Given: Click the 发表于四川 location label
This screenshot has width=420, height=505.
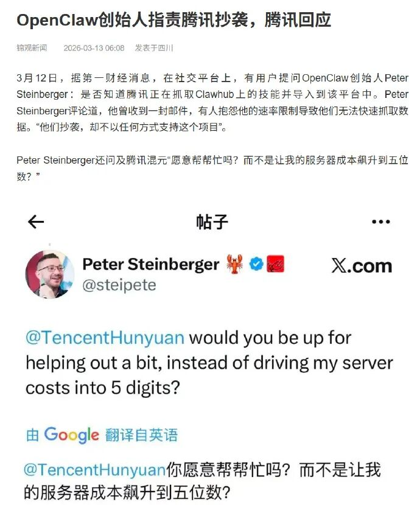Looking at the screenshot, I should click(x=154, y=48).
